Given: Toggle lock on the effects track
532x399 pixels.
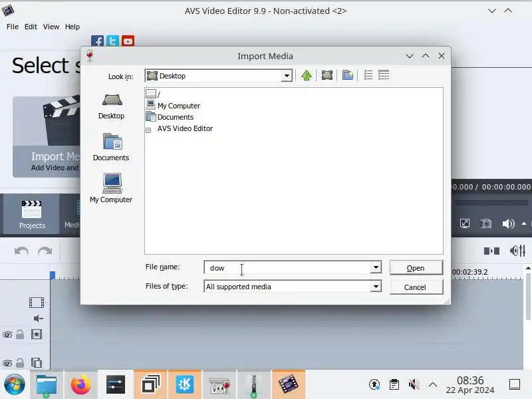Looking at the screenshot, I should pos(20,334).
